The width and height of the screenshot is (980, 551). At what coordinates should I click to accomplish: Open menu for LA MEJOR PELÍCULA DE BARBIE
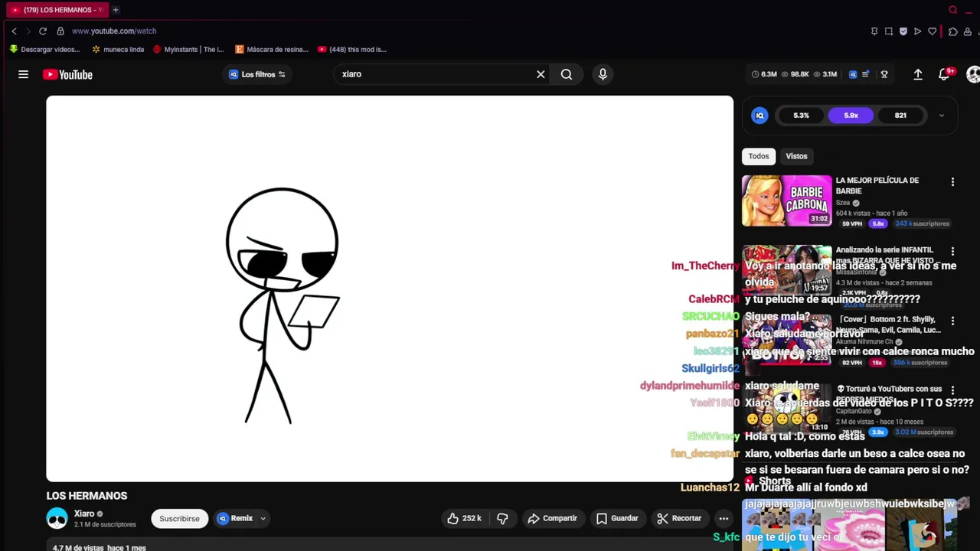(952, 182)
